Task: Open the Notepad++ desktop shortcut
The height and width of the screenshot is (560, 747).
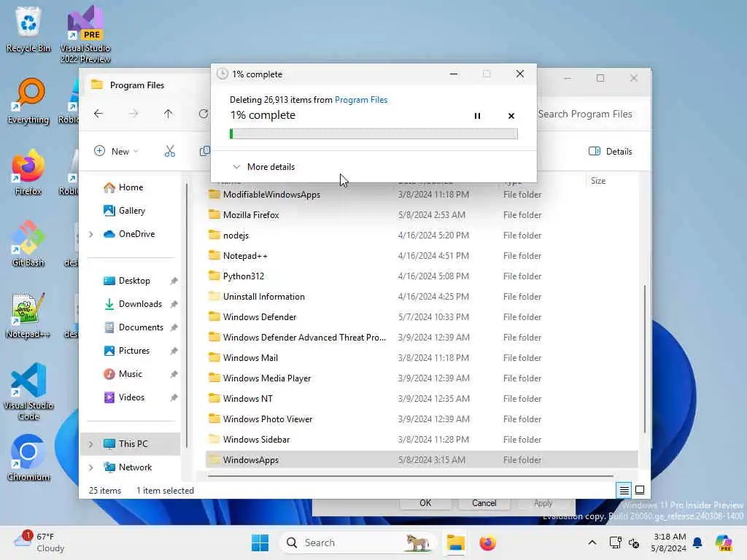Action: [28, 315]
